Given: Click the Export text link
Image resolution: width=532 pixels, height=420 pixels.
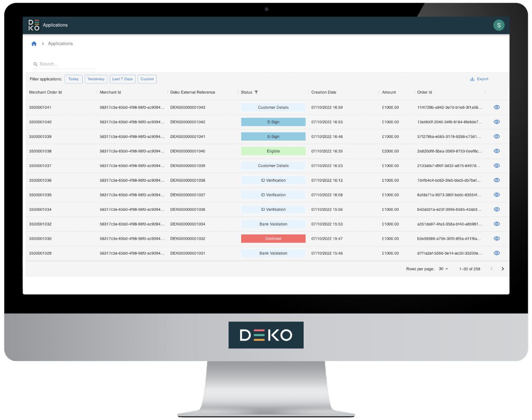Looking at the screenshot, I should click(x=482, y=79).
